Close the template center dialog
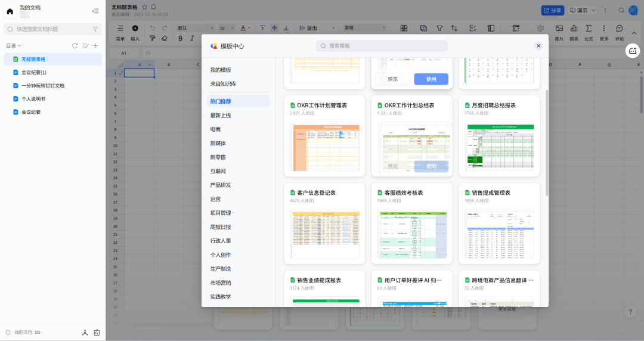This screenshot has width=644, height=341. pos(538,46)
